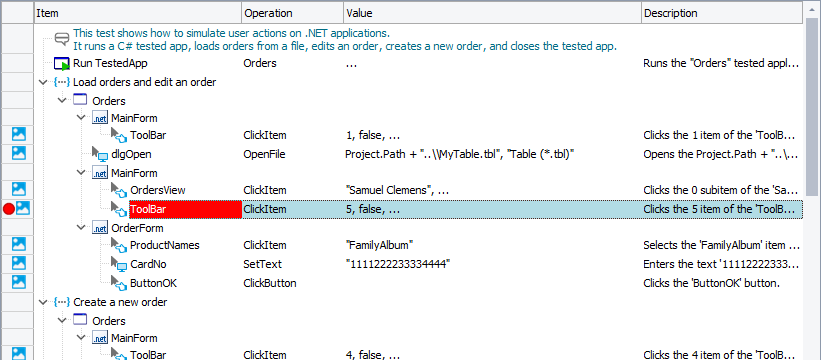The image size is (821, 360).
Task: Click the dlgOpen operation icon
Action: pyautogui.click(x=99, y=154)
